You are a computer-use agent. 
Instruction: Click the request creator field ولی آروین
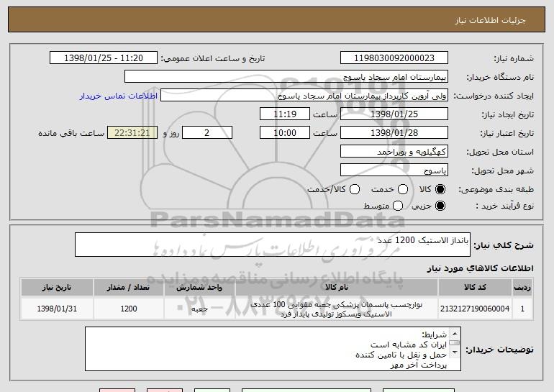[x=304, y=96]
